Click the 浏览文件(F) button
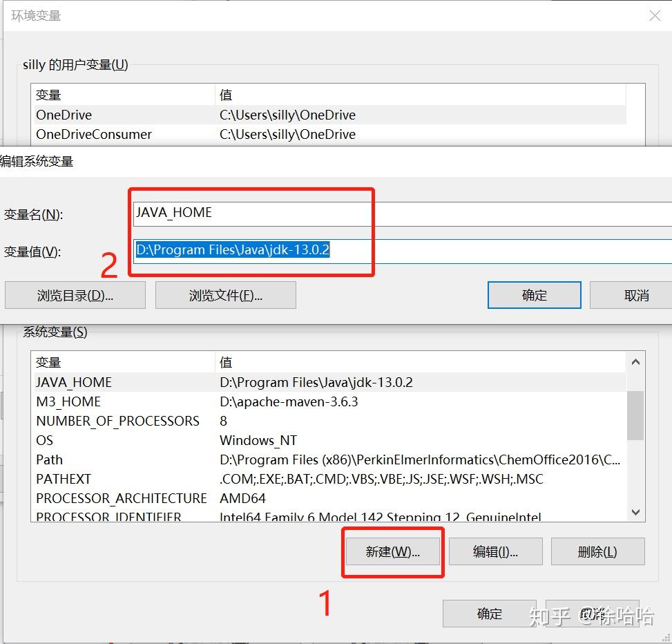672x644 pixels. (226, 294)
